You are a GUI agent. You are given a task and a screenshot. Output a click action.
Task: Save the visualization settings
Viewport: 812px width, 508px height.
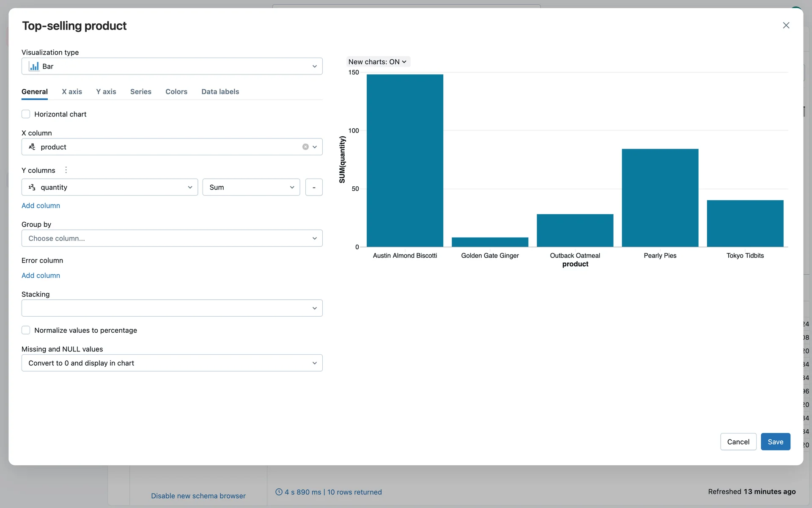click(775, 442)
